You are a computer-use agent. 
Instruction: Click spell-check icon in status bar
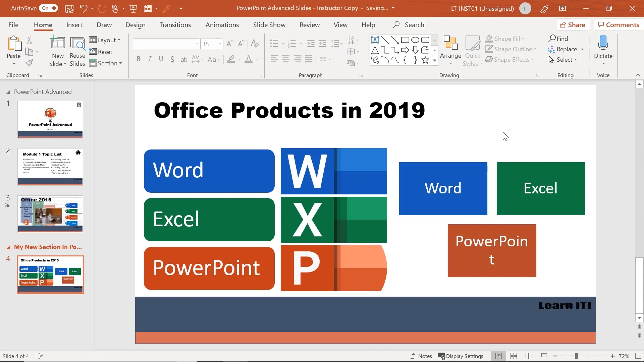[x=39, y=356]
